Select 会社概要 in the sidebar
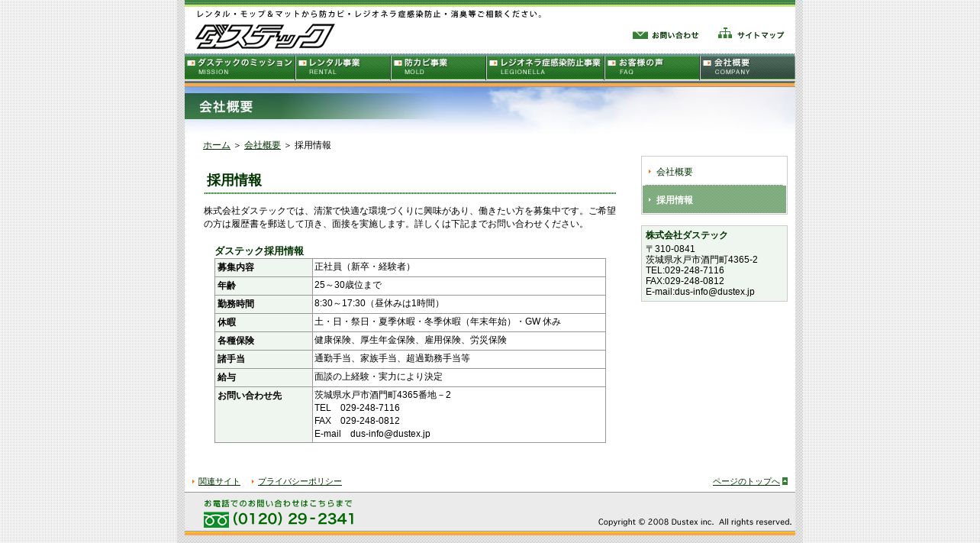This screenshot has width=980, height=543. (x=714, y=172)
